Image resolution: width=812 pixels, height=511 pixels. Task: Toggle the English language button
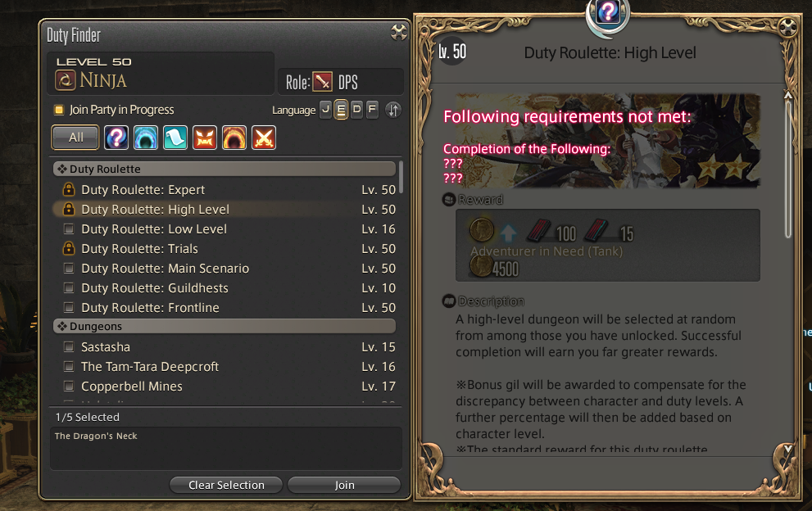coord(341,109)
